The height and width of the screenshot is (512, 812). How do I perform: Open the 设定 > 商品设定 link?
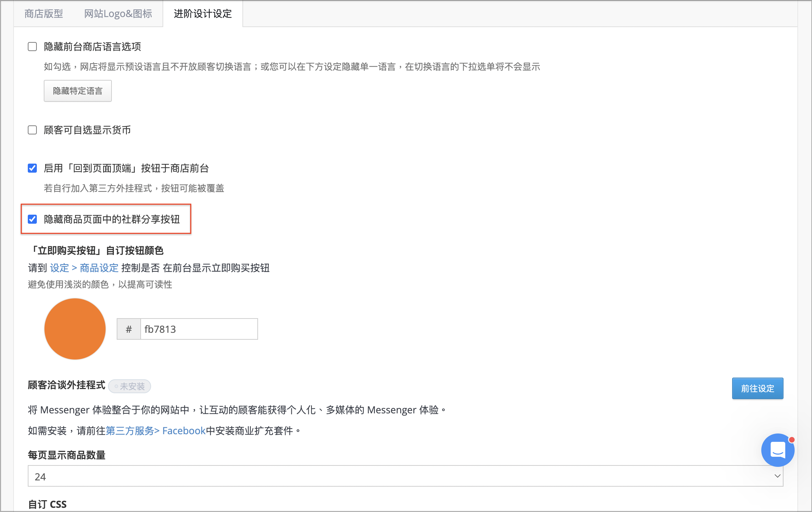coord(84,268)
